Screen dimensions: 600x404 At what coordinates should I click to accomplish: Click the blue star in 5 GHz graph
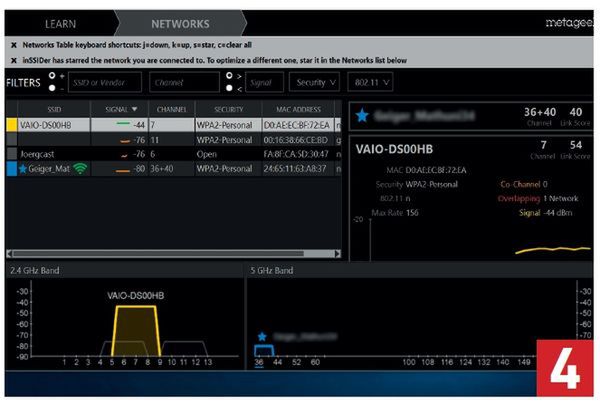pos(262,337)
